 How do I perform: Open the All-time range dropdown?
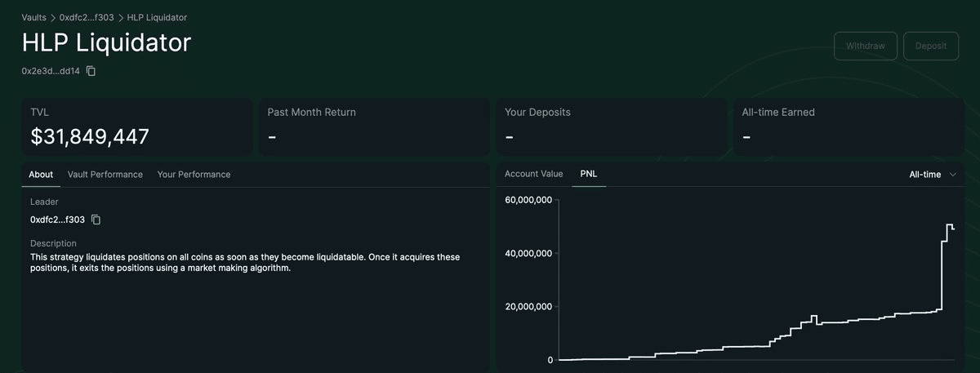pos(933,175)
